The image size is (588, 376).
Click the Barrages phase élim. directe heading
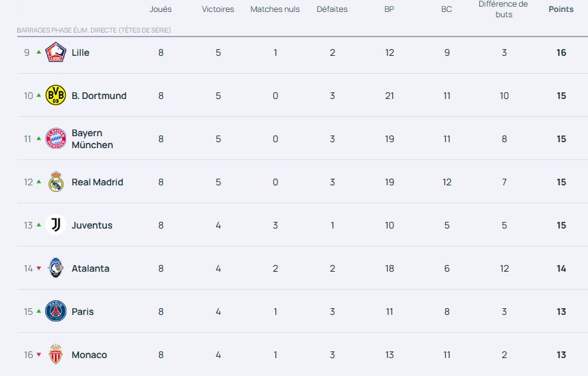click(94, 30)
